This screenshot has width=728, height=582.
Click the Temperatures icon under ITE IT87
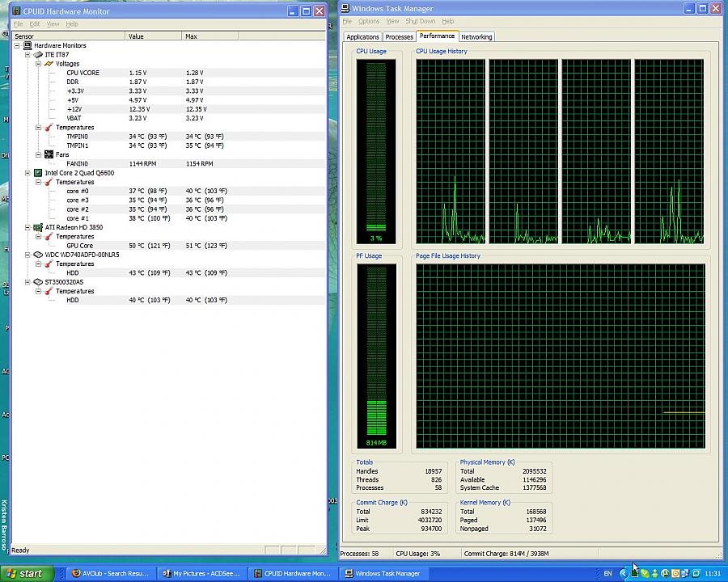(49, 127)
